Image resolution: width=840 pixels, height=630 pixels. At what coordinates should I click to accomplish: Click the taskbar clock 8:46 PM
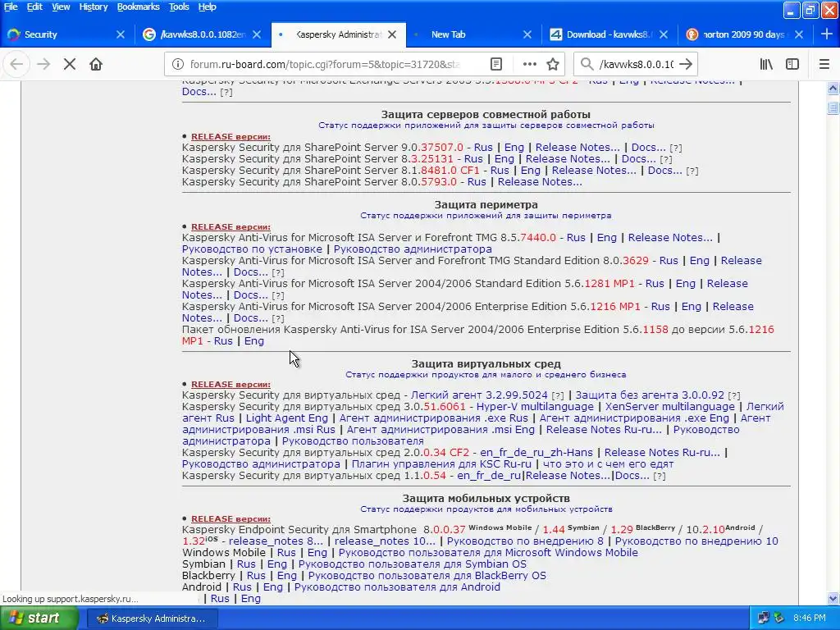tap(810, 619)
